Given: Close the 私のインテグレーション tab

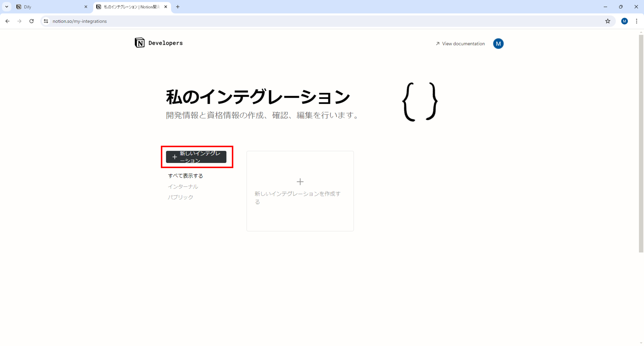Looking at the screenshot, I should click(166, 7).
